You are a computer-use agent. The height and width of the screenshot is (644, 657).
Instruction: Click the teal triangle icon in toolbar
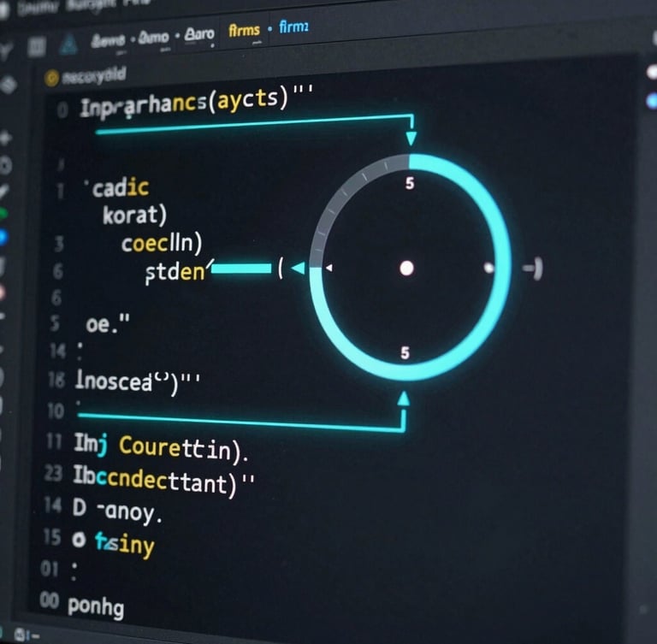click(68, 45)
